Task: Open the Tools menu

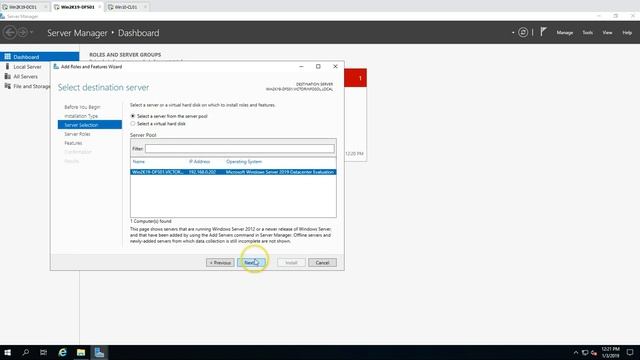Action: click(587, 32)
